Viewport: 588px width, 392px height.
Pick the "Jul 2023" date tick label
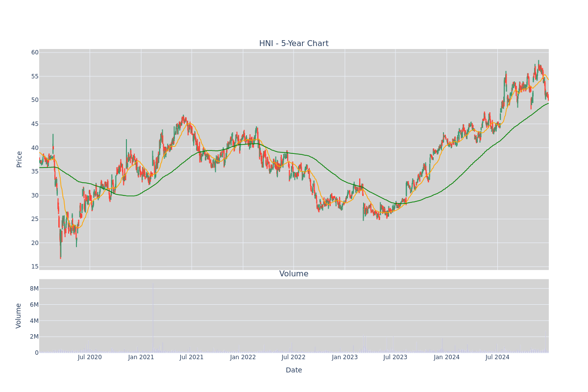(x=395, y=357)
